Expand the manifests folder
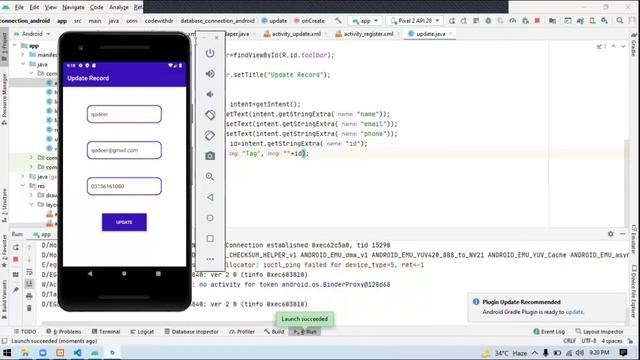This screenshot has height=360, width=640. [x=23, y=55]
